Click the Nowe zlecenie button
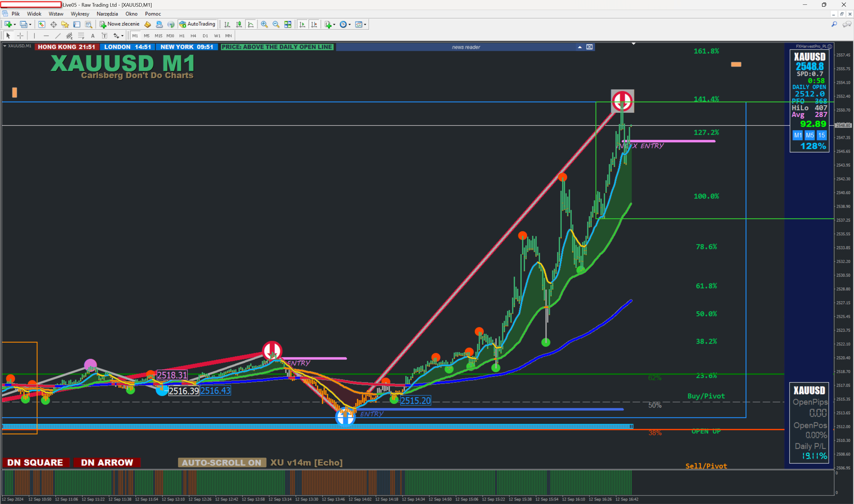 tap(120, 24)
